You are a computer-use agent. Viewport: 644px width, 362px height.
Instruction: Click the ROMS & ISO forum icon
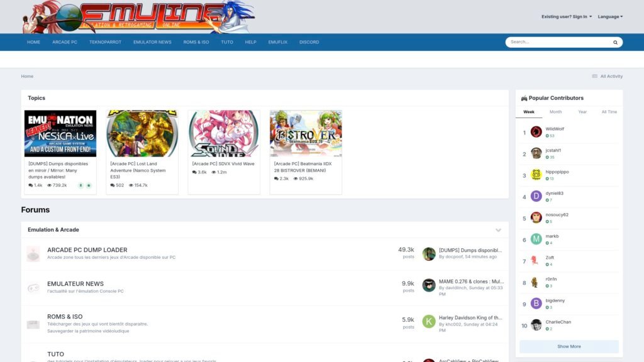(33, 324)
